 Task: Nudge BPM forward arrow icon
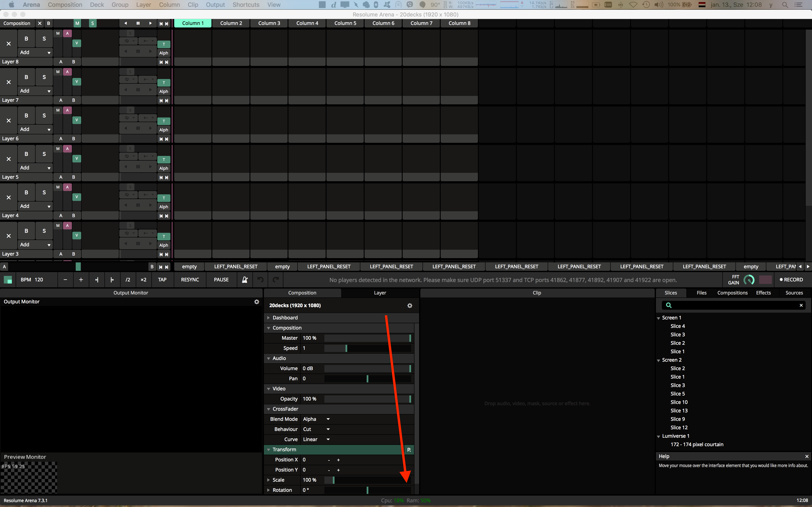point(112,280)
